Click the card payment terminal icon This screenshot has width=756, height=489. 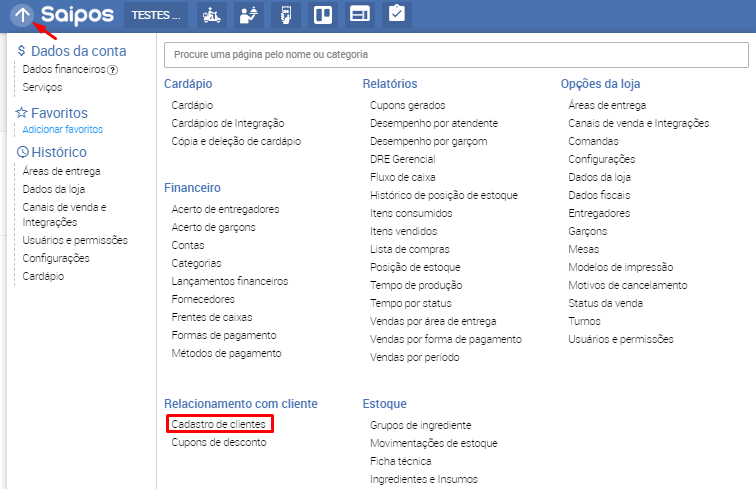click(286, 15)
